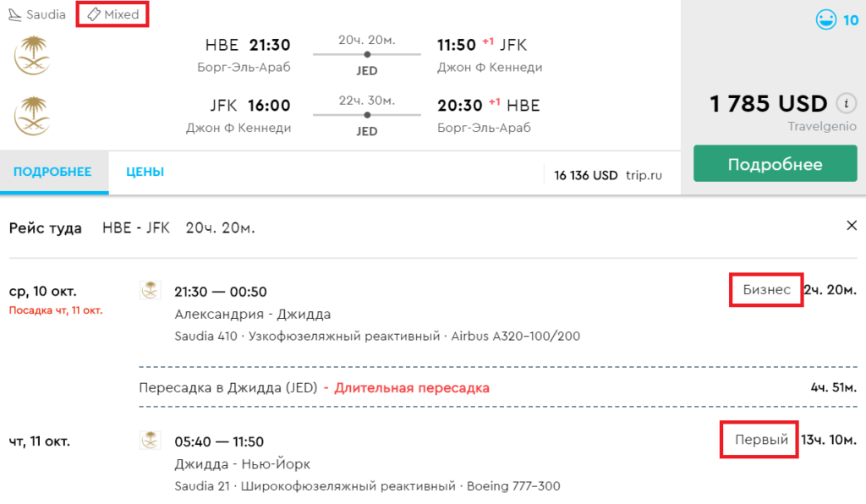Close the flight details panel
The image size is (866, 504).
click(x=851, y=226)
